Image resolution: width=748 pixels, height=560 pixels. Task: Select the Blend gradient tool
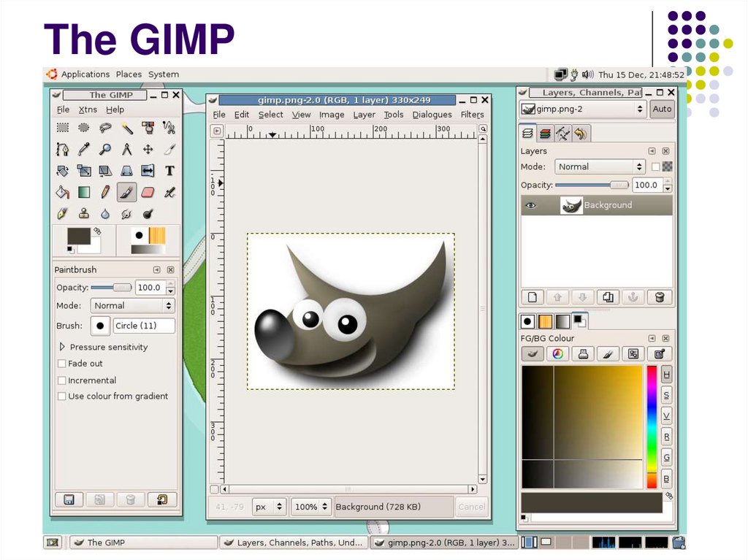84,192
